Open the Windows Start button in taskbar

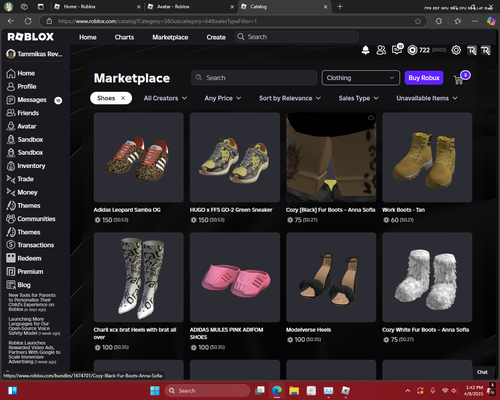pos(155,391)
